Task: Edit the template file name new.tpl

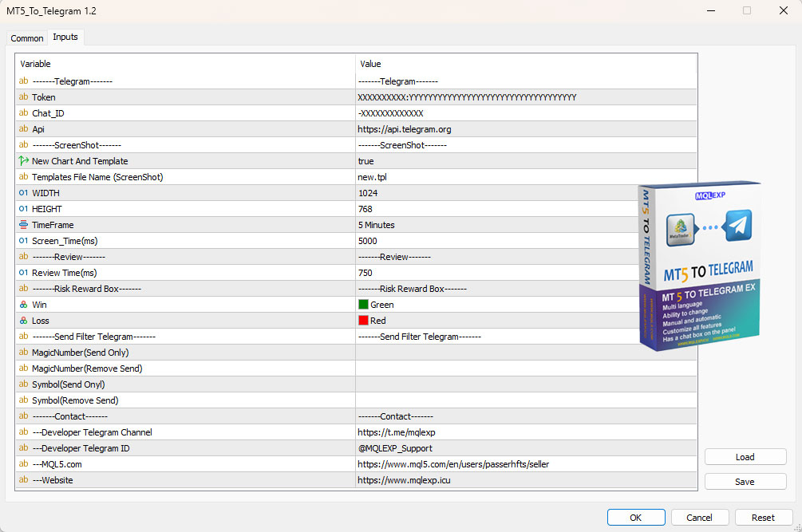Action: (x=526, y=177)
